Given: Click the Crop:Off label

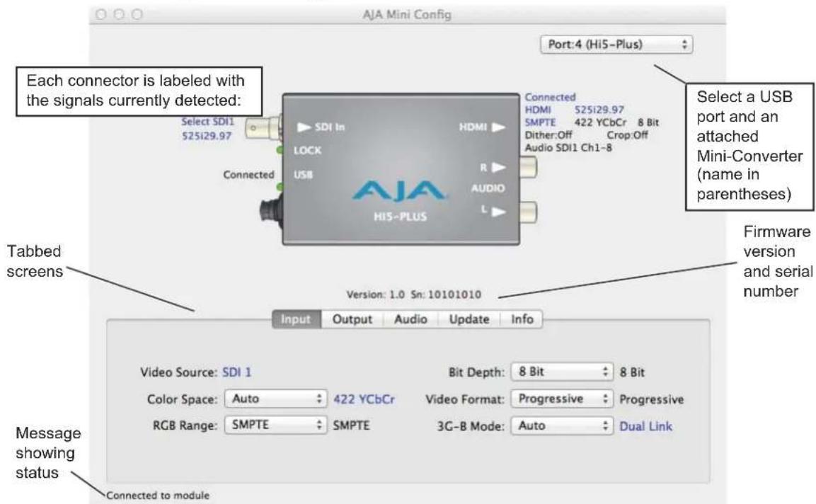Looking at the screenshot, I should click(627, 135).
